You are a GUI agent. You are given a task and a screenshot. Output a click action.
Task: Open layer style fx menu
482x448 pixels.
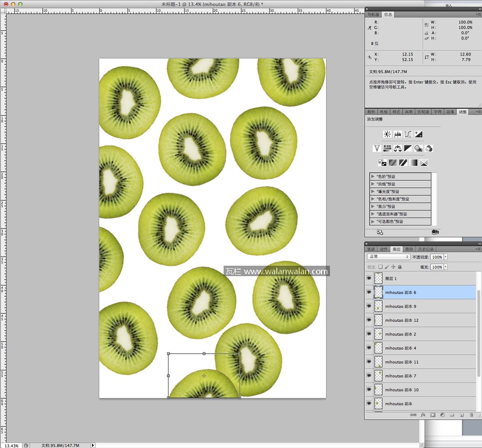click(x=423, y=415)
